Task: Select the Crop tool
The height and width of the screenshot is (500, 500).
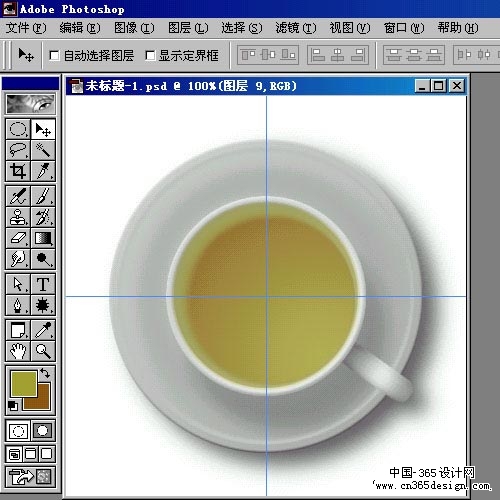Action: coord(18,171)
